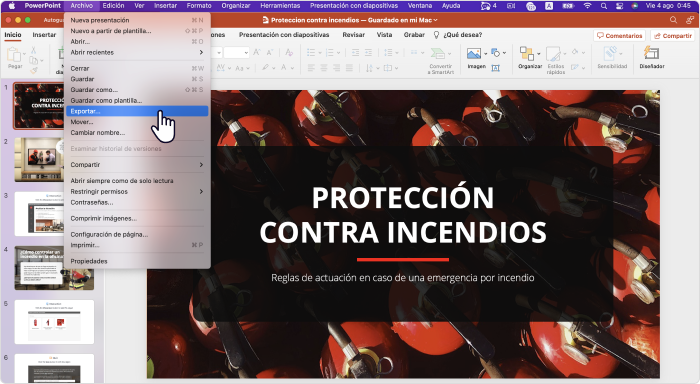This screenshot has width=700, height=384.
Task: Click the justify text icon
Action: coord(349,68)
